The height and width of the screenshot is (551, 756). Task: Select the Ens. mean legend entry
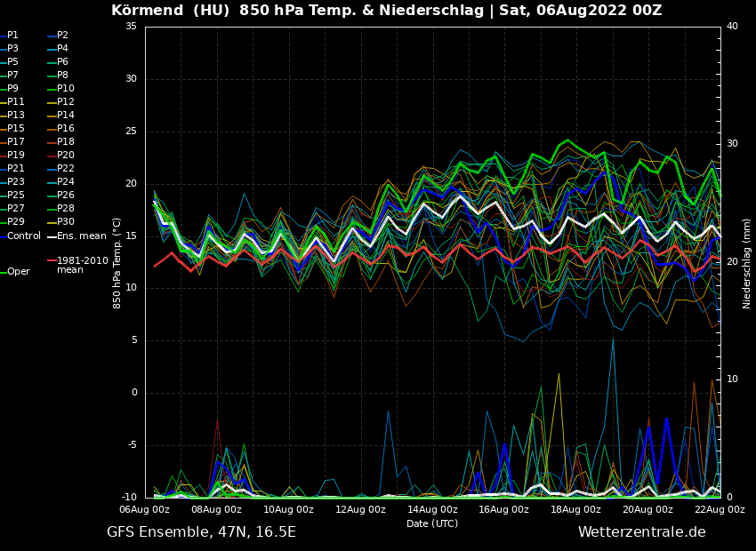pyautogui.click(x=81, y=236)
